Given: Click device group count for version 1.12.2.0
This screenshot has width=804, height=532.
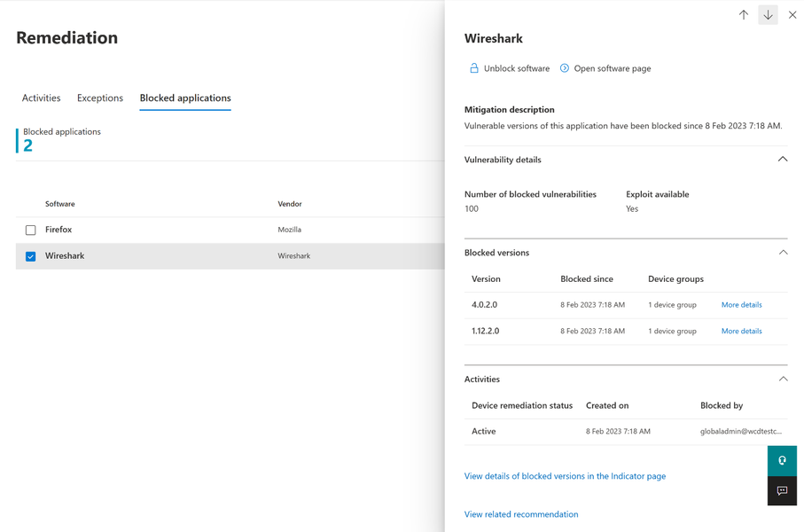Looking at the screenshot, I should (x=672, y=331).
